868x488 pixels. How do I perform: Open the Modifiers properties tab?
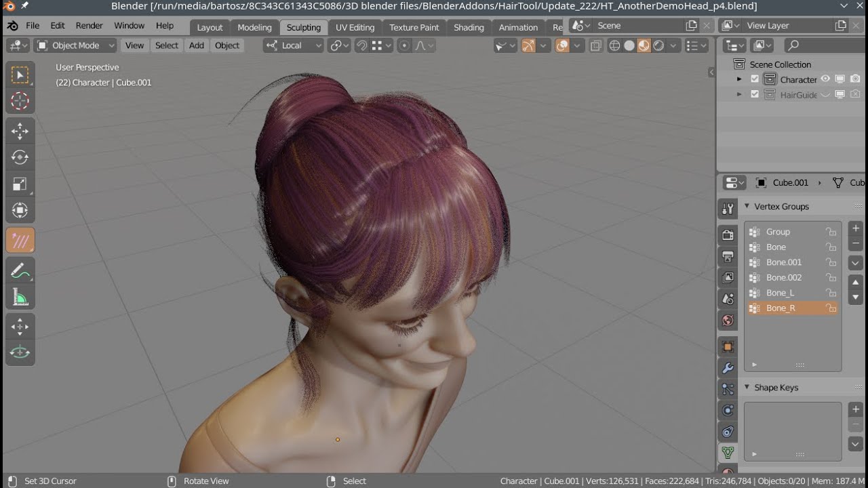(x=728, y=368)
